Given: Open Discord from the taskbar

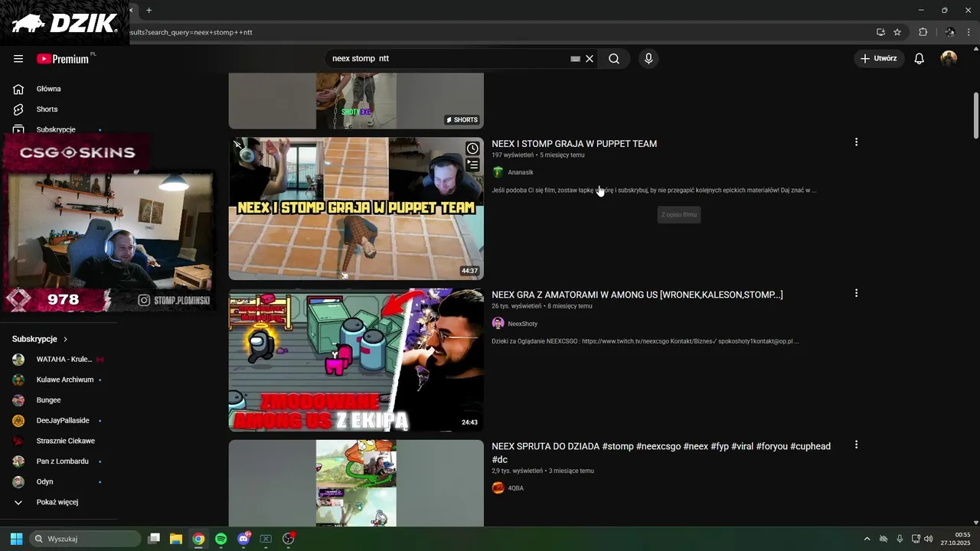Looking at the screenshot, I should click(243, 539).
